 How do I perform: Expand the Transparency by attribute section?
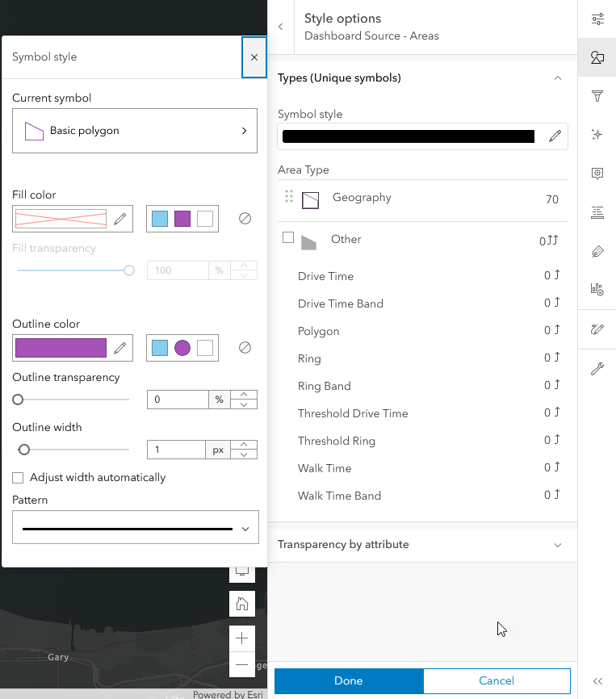coord(557,545)
